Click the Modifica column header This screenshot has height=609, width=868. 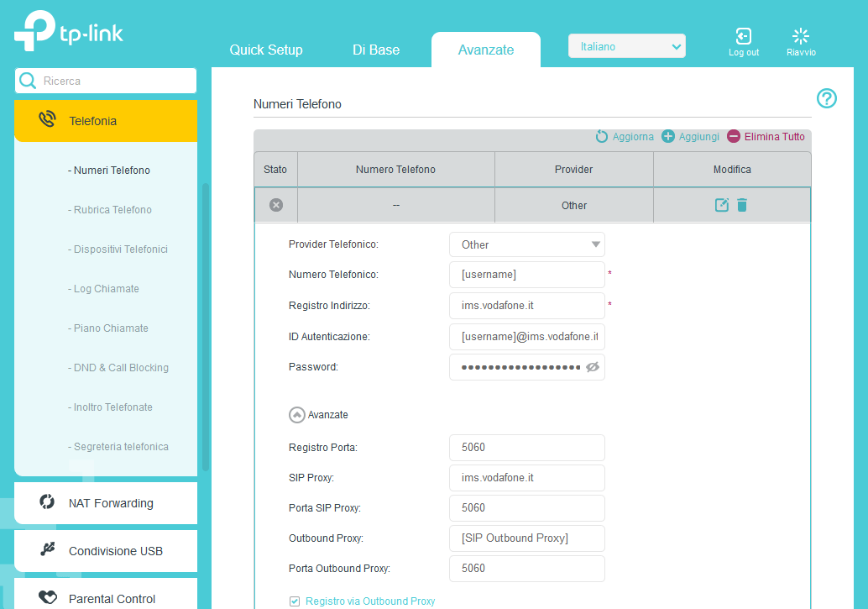click(x=732, y=170)
